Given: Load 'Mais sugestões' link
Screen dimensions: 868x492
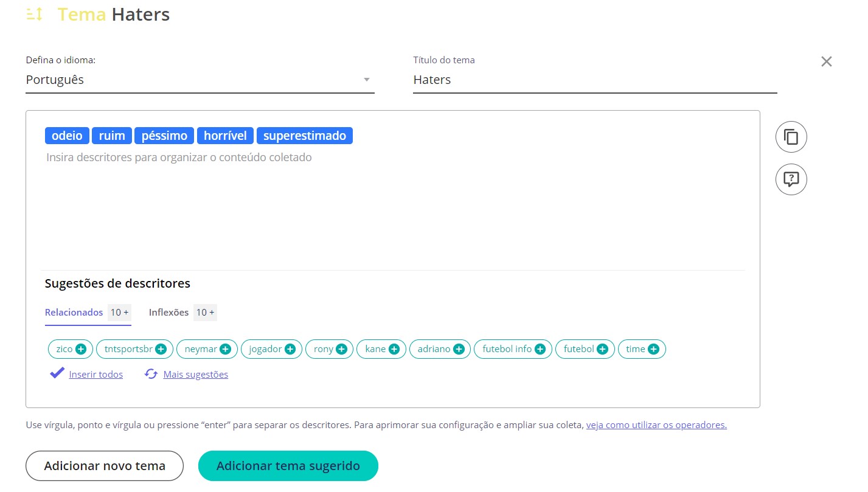Looking at the screenshot, I should pyautogui.click(x=195, y=375).
